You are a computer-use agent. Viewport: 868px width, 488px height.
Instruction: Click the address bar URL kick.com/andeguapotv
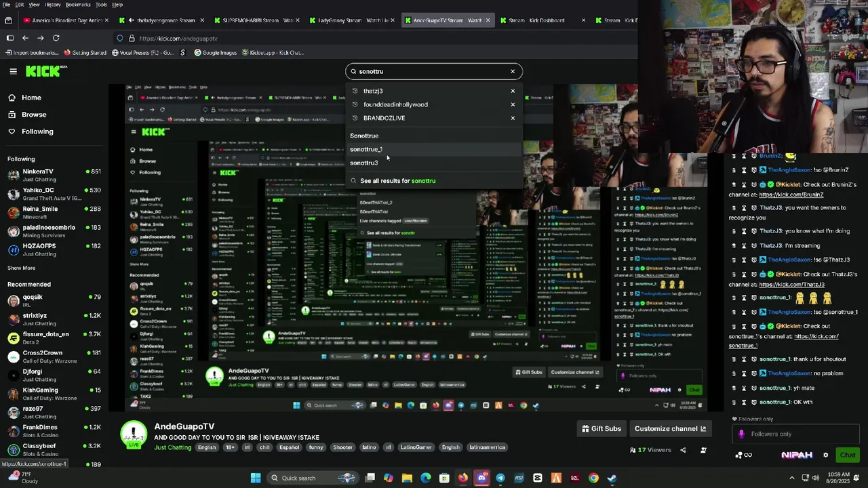point(178,39)
